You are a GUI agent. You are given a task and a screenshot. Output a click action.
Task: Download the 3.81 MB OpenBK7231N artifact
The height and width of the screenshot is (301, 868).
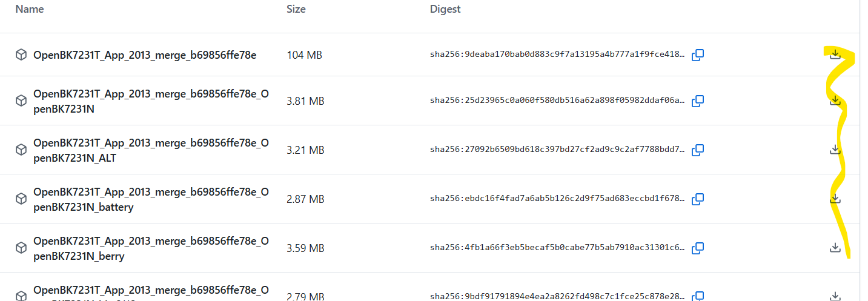point(835,100)
